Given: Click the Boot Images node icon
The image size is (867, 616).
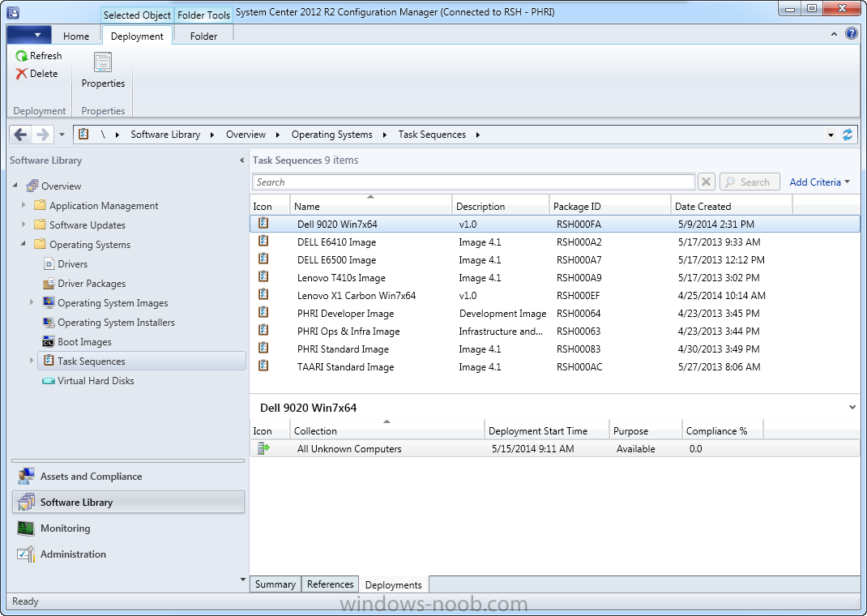Looking at the screenshot, I should [x=49, y=342].
